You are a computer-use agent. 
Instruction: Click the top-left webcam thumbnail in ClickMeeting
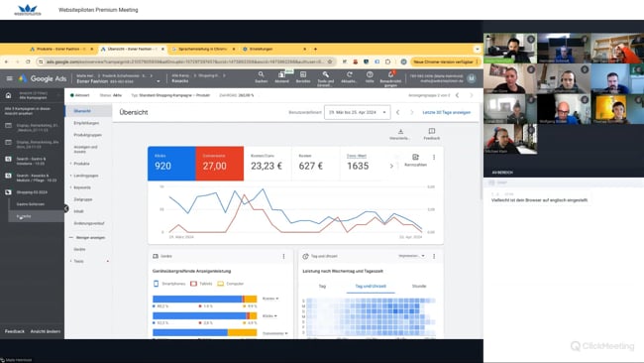(509, 49)
